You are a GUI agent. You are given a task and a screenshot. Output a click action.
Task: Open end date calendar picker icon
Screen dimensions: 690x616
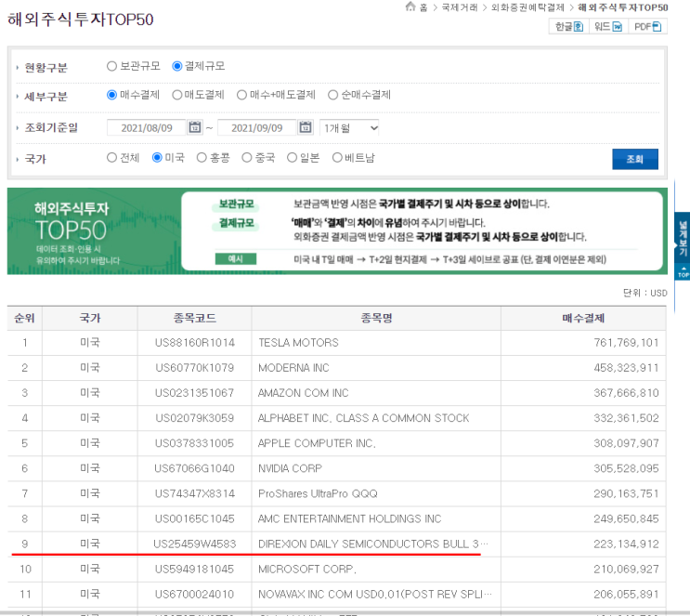point(306,127)
